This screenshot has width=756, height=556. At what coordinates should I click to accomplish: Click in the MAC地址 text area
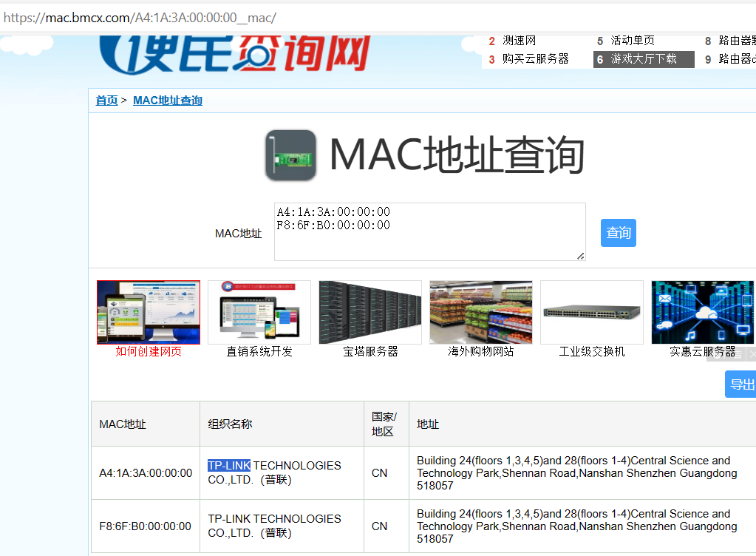point(429,232)
